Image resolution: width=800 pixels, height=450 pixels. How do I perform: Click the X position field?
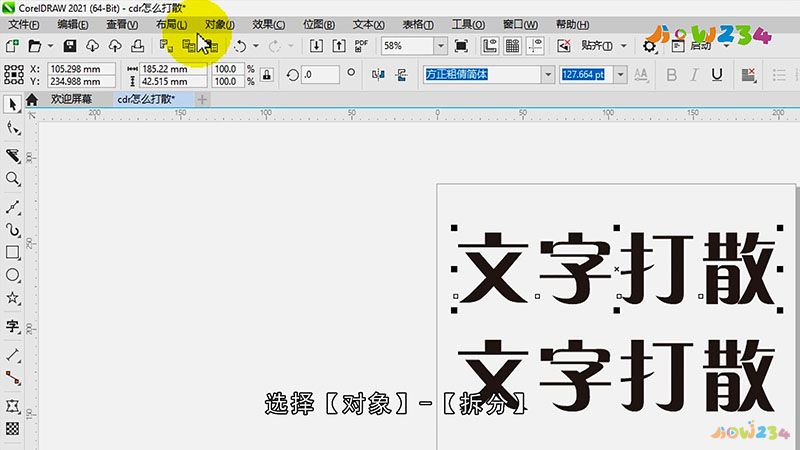pyautogui.click(x=81, y=68)
